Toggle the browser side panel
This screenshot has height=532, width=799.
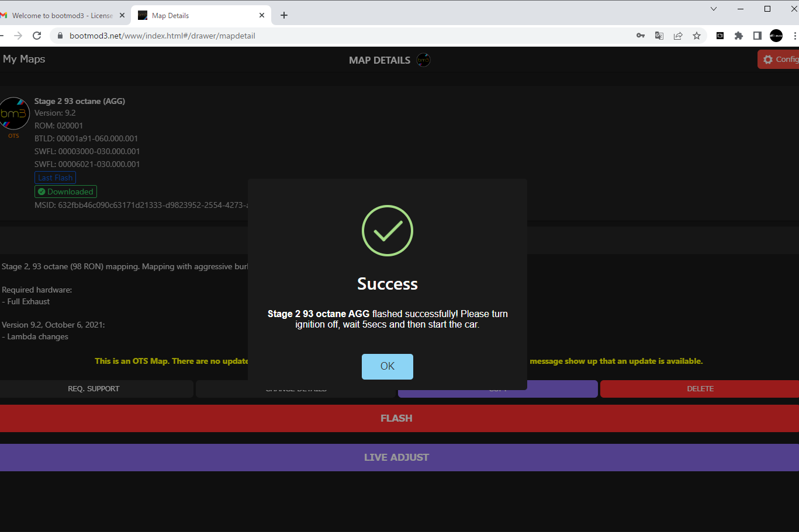tap(758, 36)
